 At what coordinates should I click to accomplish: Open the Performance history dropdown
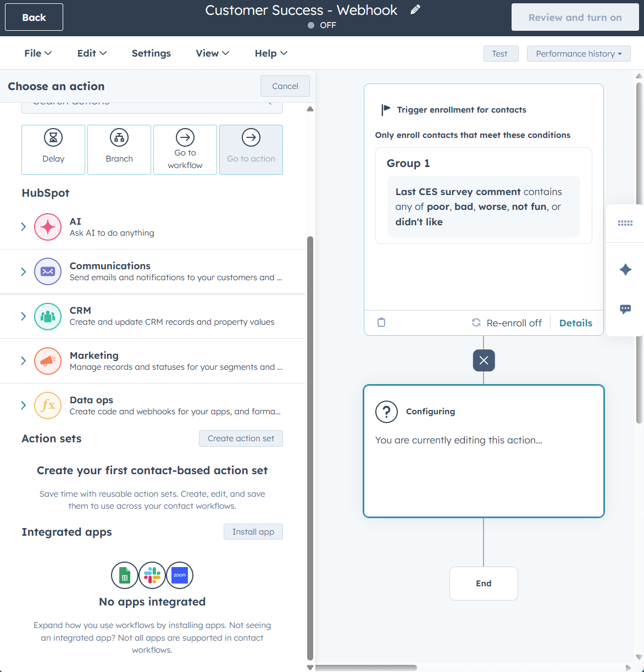(578, 53)
